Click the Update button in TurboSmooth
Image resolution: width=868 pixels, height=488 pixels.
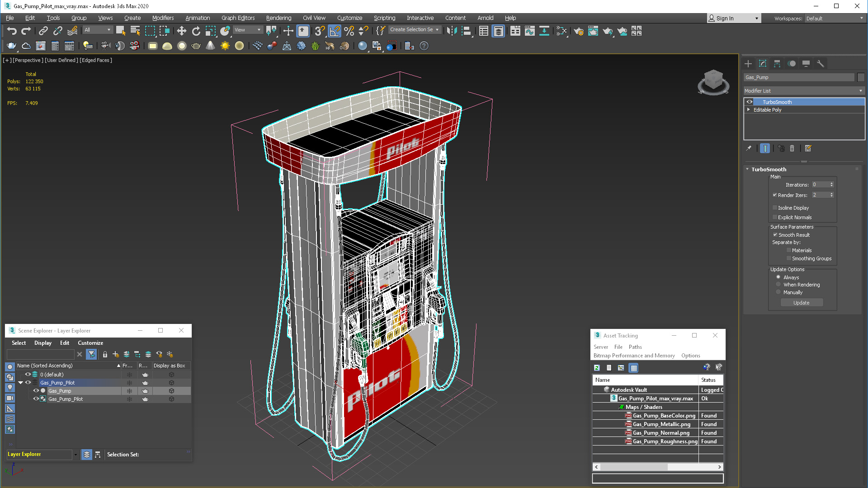pos(802,303)
